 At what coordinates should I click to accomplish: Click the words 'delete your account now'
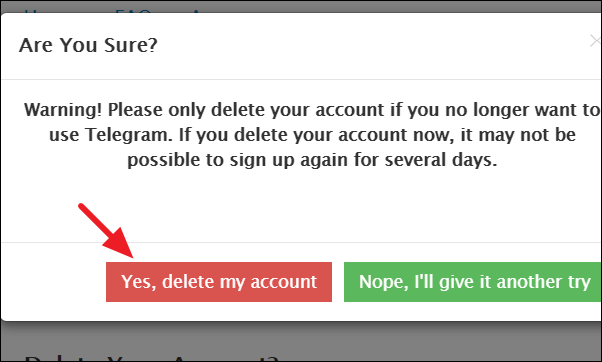tap(342, 135)
